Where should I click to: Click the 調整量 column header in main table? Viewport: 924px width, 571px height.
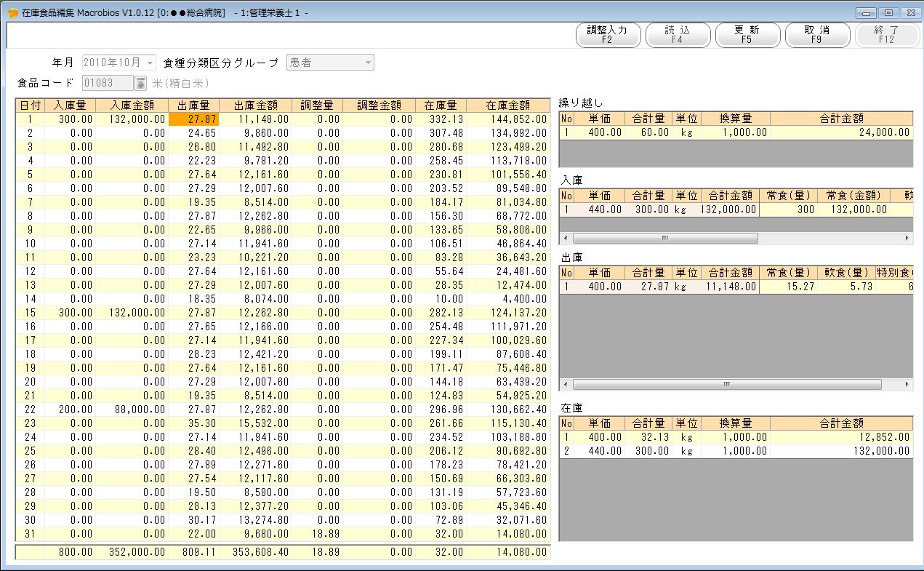pos(317,105)
